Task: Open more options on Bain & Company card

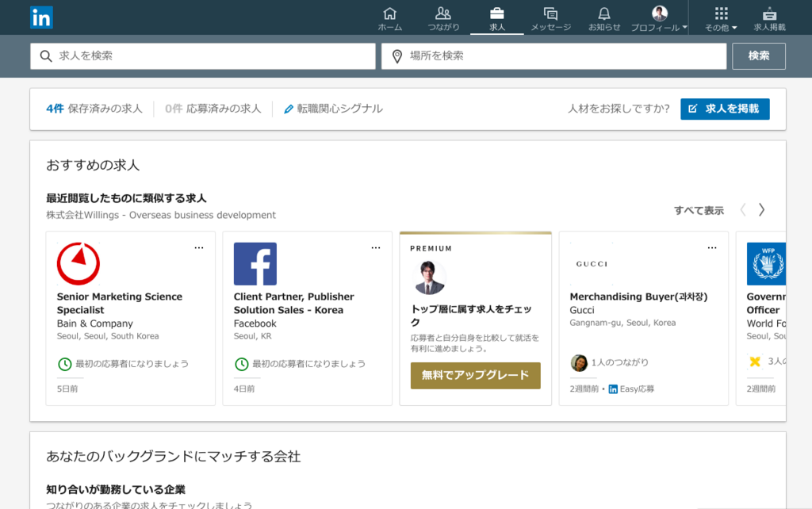Action: pyautogui.click(x=199, y=248)
